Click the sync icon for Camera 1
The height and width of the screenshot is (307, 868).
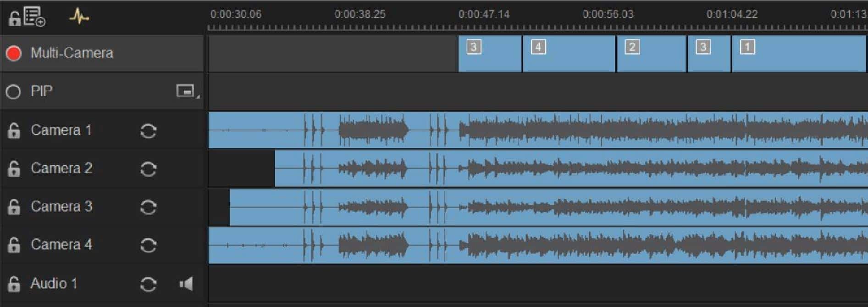[x=148, y=131]
